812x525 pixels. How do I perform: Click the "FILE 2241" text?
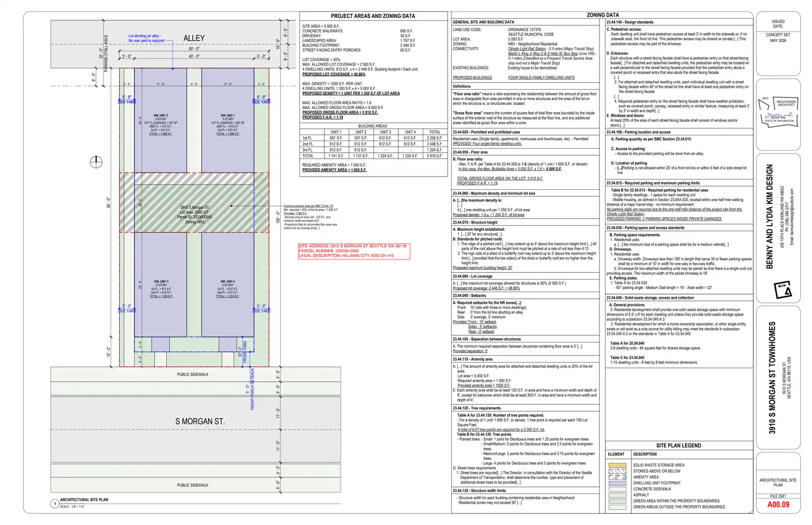(x=778, y=496)
